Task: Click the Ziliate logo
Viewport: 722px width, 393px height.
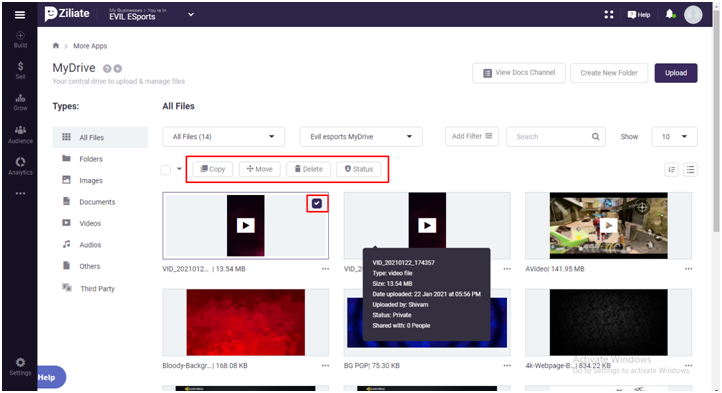Action: point(67,14)
